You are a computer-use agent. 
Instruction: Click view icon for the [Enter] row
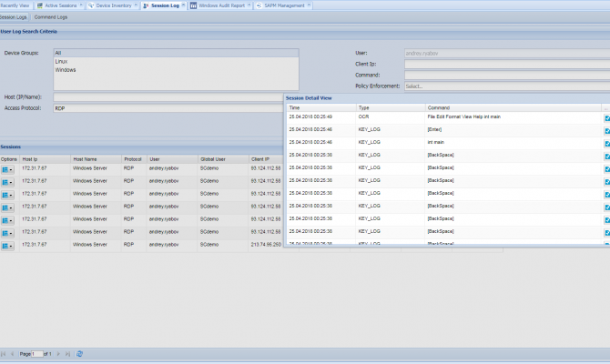(x=607, y=131)
